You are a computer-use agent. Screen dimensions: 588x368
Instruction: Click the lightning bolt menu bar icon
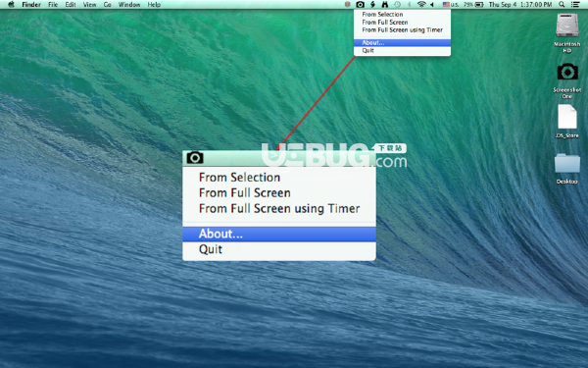coord(372,5)
